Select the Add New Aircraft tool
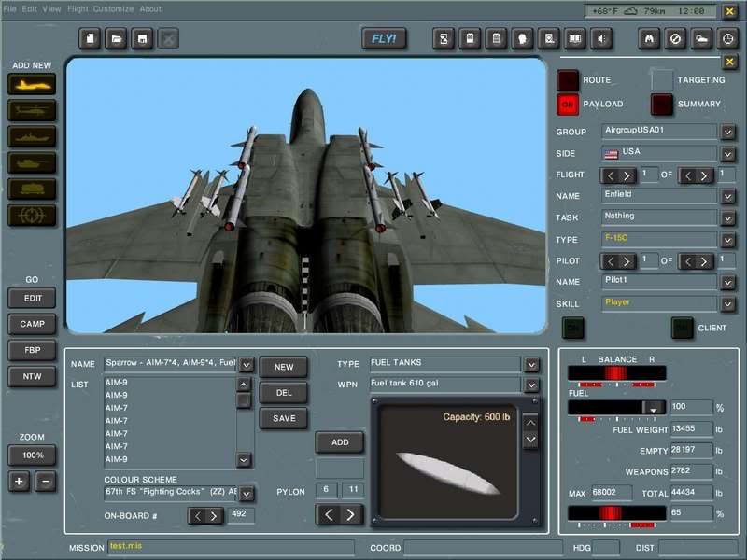This screenshot has height=560, width=747. point(33,84)
